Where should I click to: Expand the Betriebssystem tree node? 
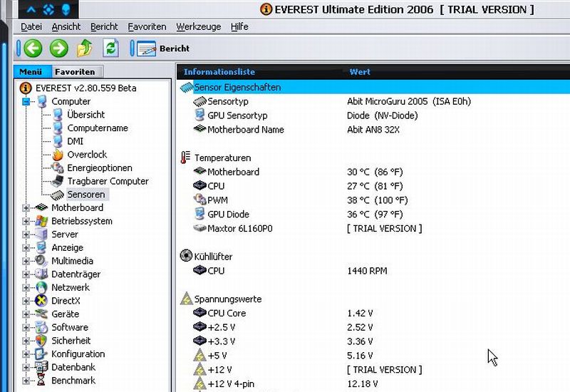click(x=26, y=221)
